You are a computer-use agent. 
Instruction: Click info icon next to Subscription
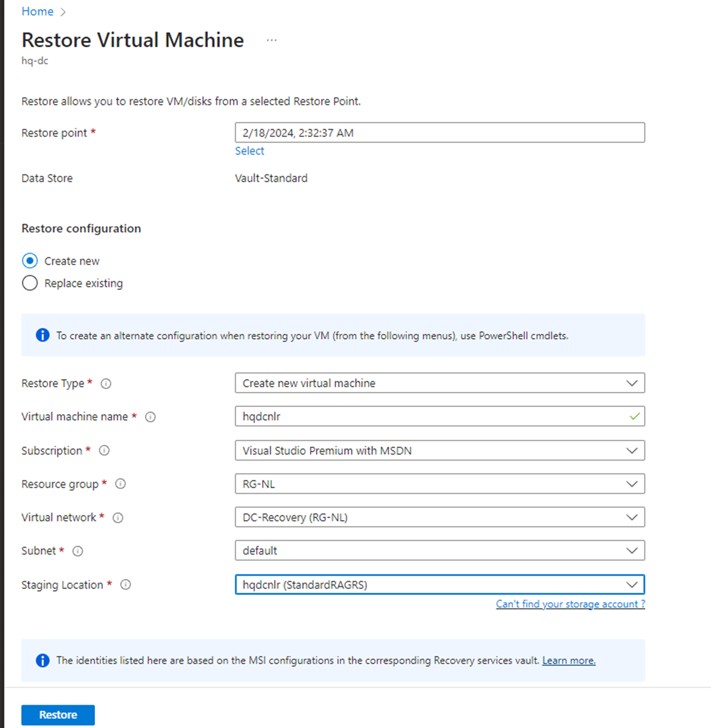point(104,450)
